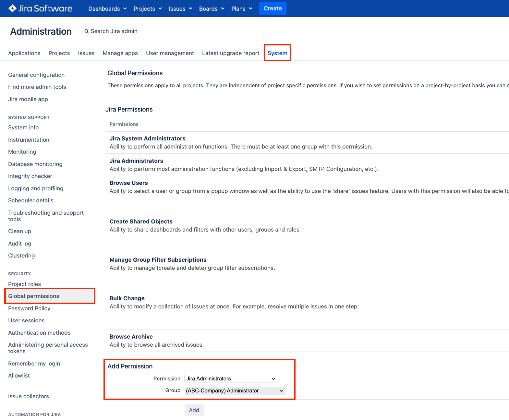Image resolution: width=509 pixels, height=420 pixels.
Task: Open the Dashboards dropdown menu
Action: point(107,9)
